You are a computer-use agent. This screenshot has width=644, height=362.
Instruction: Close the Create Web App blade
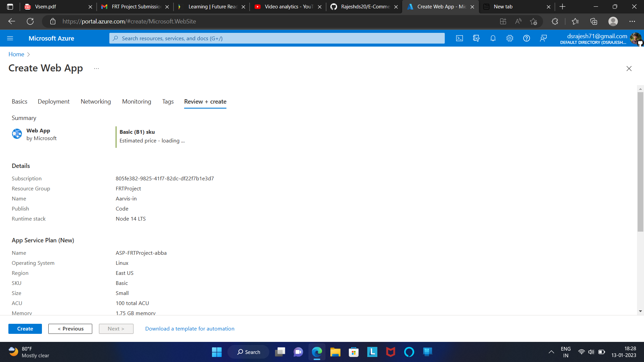tap(629, 68)
